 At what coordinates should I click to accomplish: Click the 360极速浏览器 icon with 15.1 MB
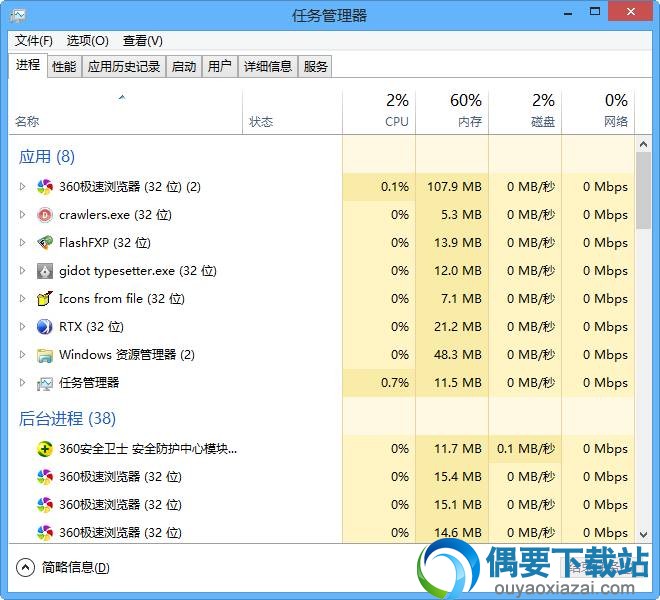[45, 505]
